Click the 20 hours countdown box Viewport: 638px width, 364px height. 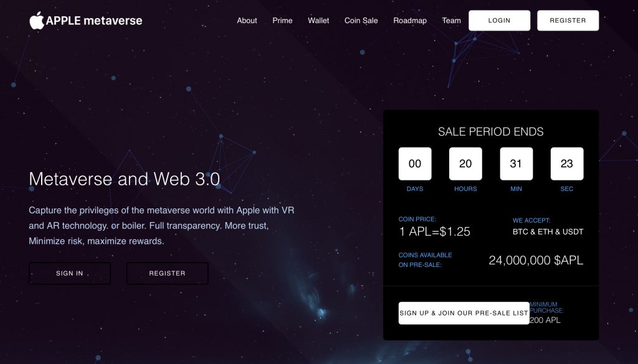(x=465, y=164)
